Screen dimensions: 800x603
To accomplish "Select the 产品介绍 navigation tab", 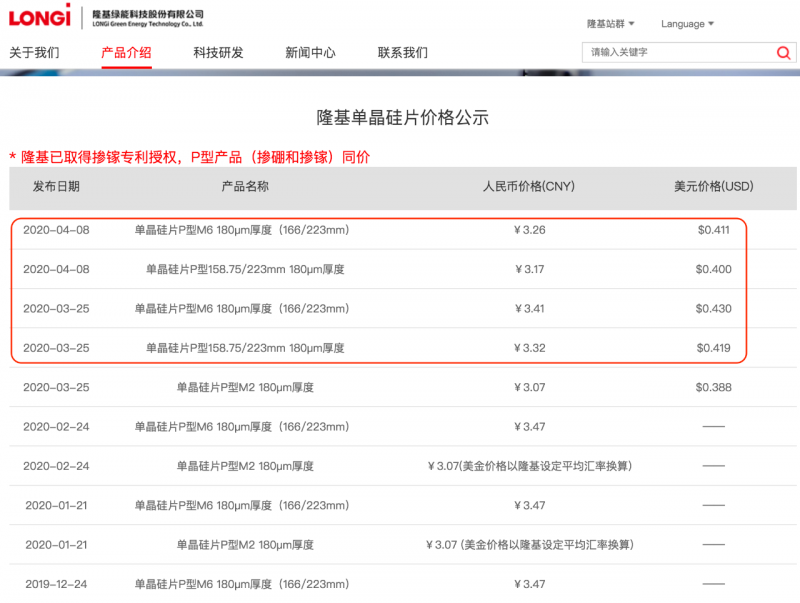I will click(126, 53).
